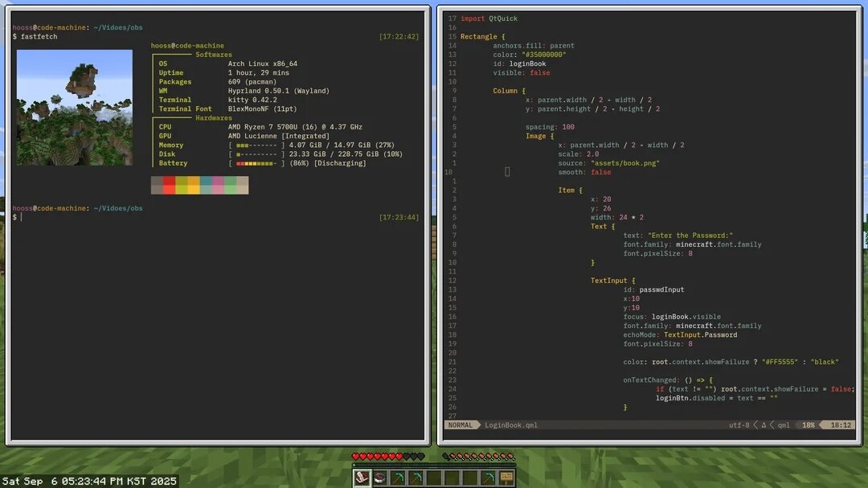Select the cake in the hotbar
868x488 pixels.
point(379,478)
